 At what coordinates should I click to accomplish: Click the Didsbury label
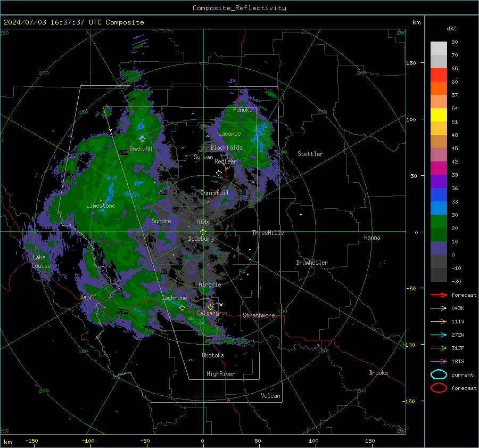point(201,239)
